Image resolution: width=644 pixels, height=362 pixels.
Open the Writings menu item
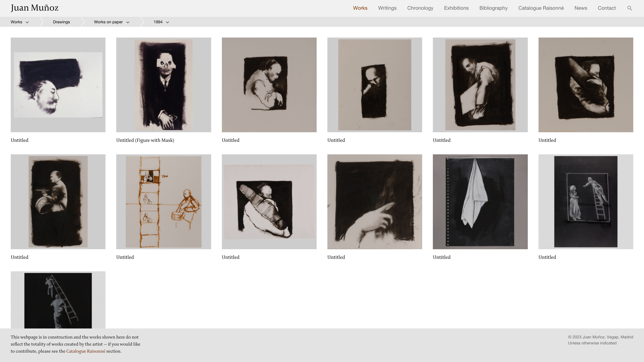point(387,8)
